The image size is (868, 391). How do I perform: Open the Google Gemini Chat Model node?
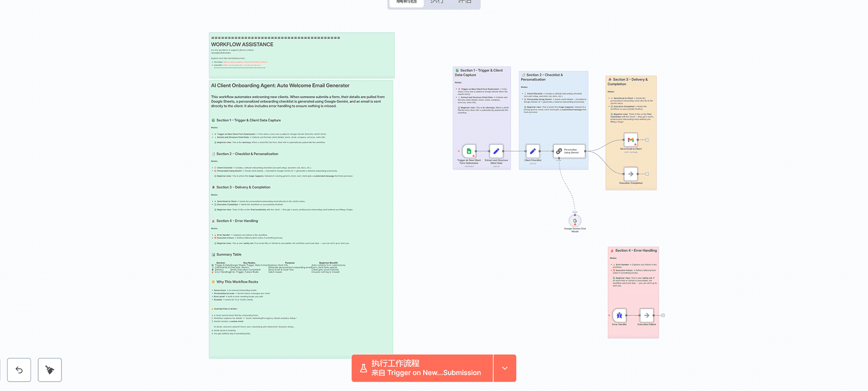[x=575, y=221]
